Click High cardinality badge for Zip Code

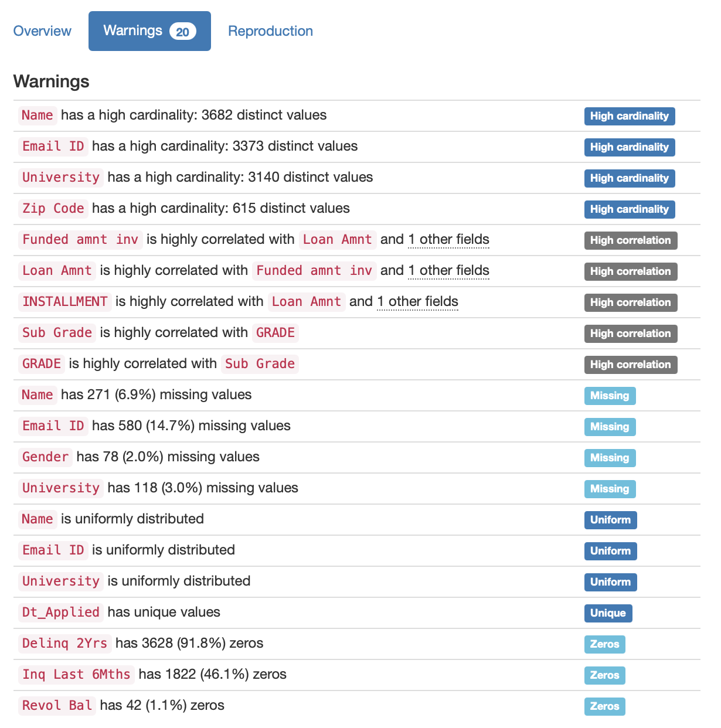(x=629, y=209)
